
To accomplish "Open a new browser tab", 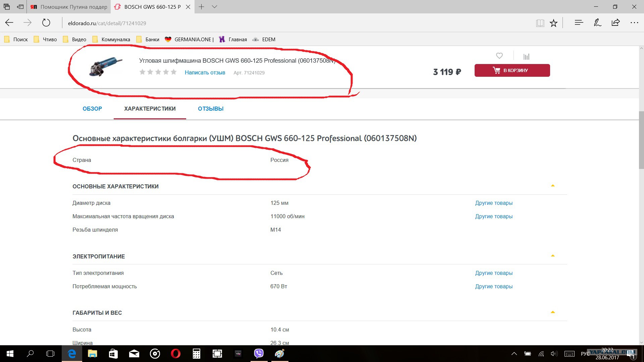I will point(201,7).
